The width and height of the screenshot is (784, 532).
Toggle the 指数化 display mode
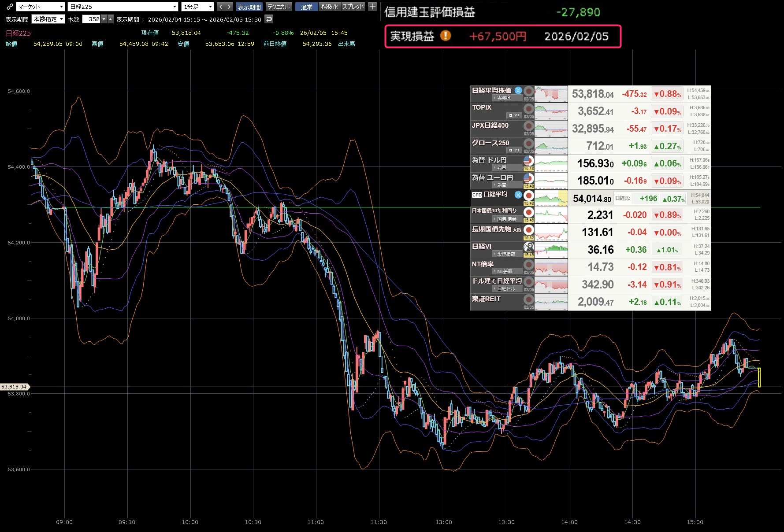(330, 7)
